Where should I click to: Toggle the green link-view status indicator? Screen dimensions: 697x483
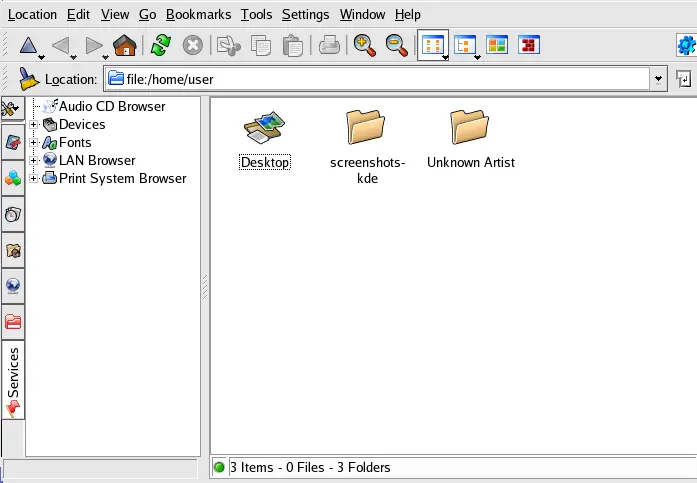220,467
